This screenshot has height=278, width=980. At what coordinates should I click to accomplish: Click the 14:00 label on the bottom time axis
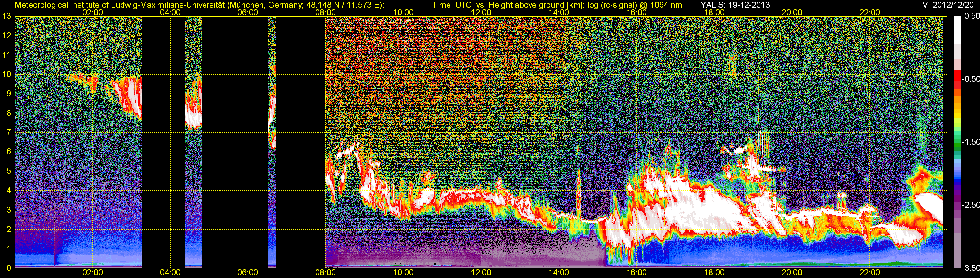[x=559, y=273]
